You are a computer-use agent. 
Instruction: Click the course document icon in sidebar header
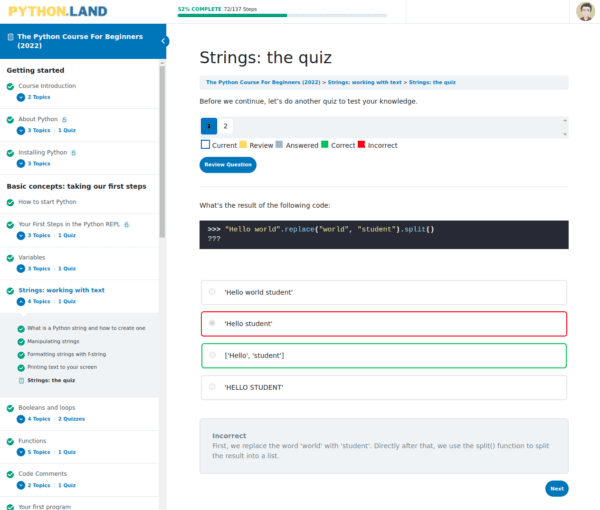[11, 37]
